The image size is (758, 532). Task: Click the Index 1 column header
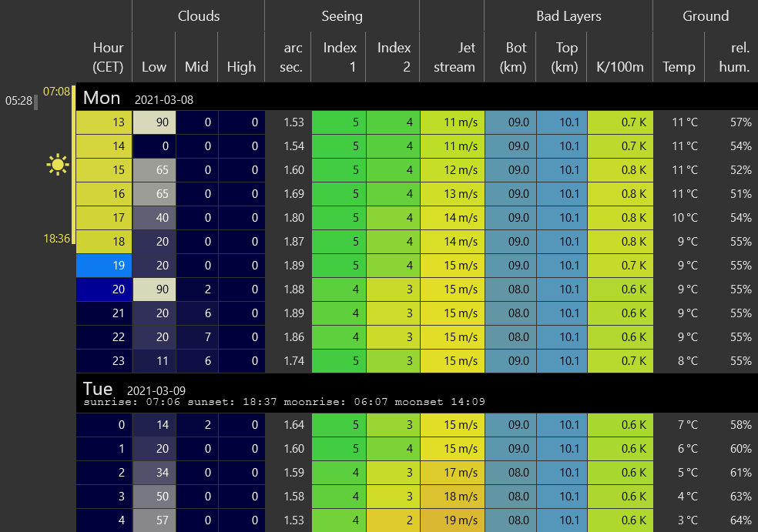340,57
